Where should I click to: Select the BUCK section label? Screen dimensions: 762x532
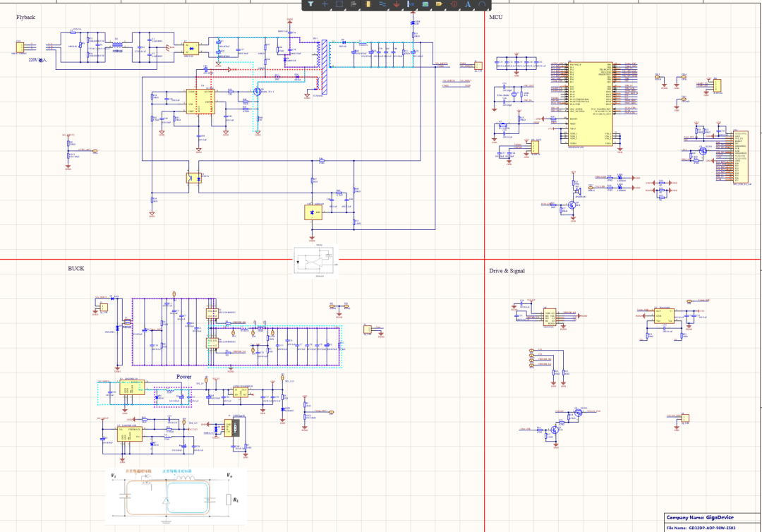pos(75,269)
